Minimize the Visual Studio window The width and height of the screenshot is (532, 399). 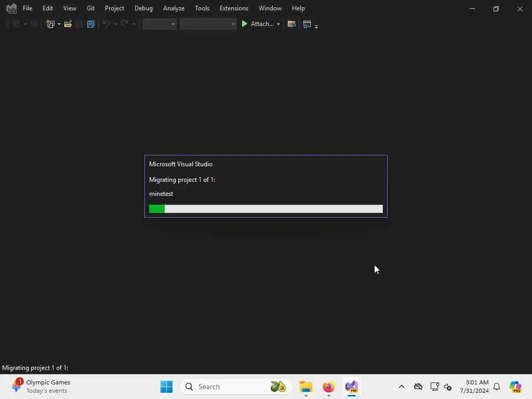click(472, 8)
